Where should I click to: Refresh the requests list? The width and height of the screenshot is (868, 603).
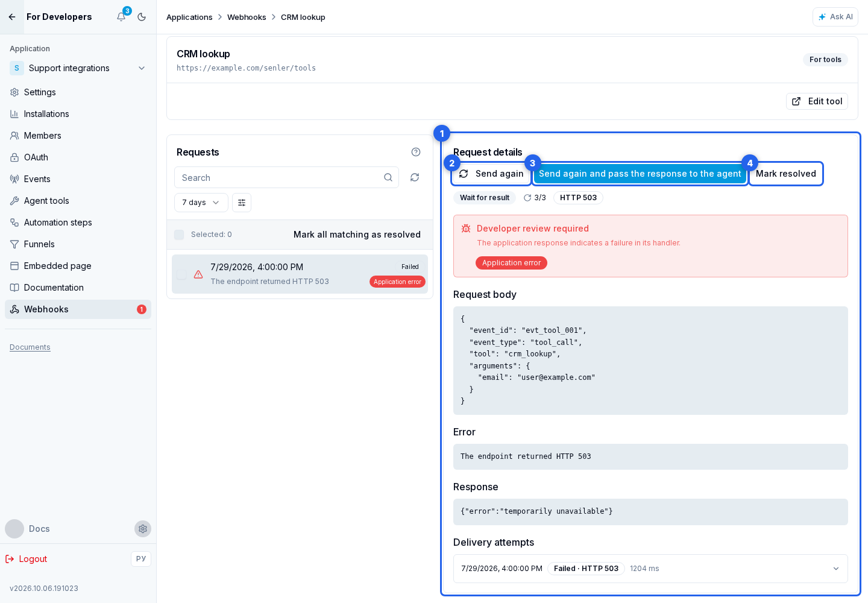[415, 177]
